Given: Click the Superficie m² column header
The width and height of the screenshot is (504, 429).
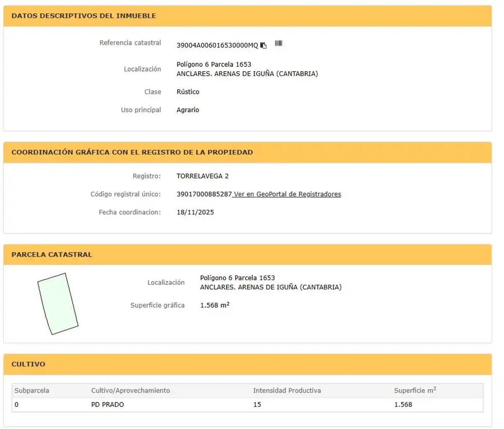Looking at the screenshot, I should pos(415,390).
